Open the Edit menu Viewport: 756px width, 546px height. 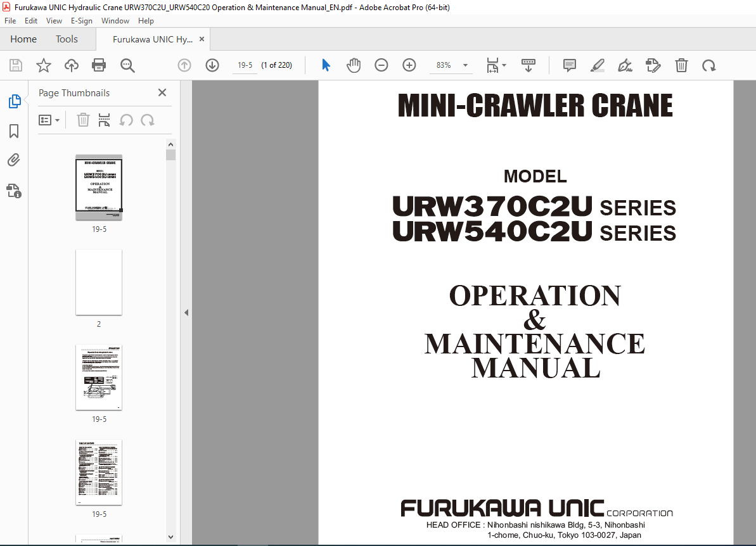[x=31, y=21]
